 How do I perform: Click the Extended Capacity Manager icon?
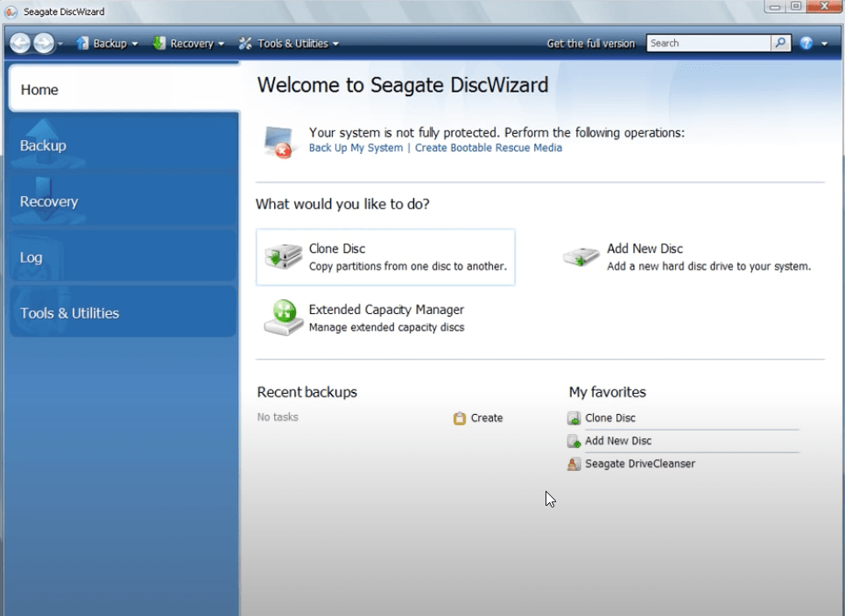point(283,317)
